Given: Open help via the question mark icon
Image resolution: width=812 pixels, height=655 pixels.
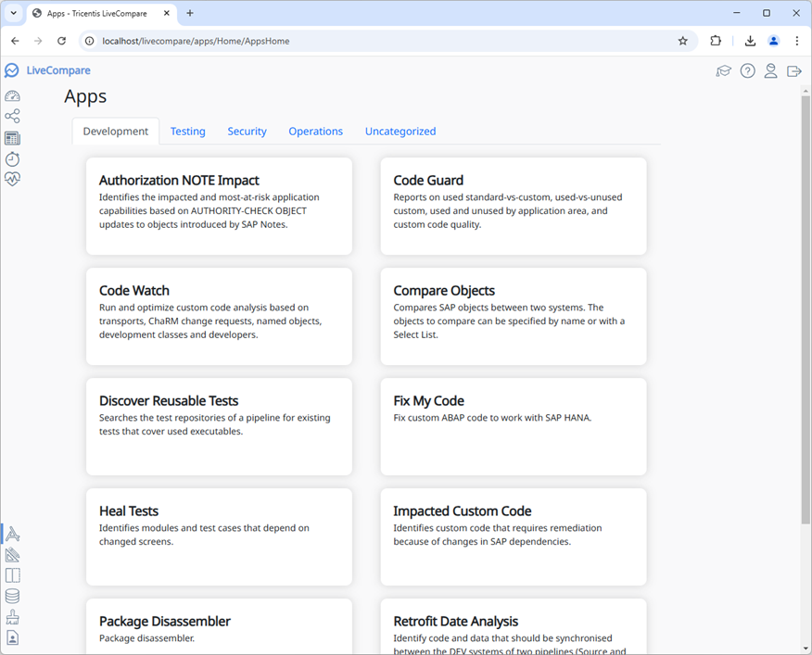Looking at the screenshot, I should coord(747,71).
